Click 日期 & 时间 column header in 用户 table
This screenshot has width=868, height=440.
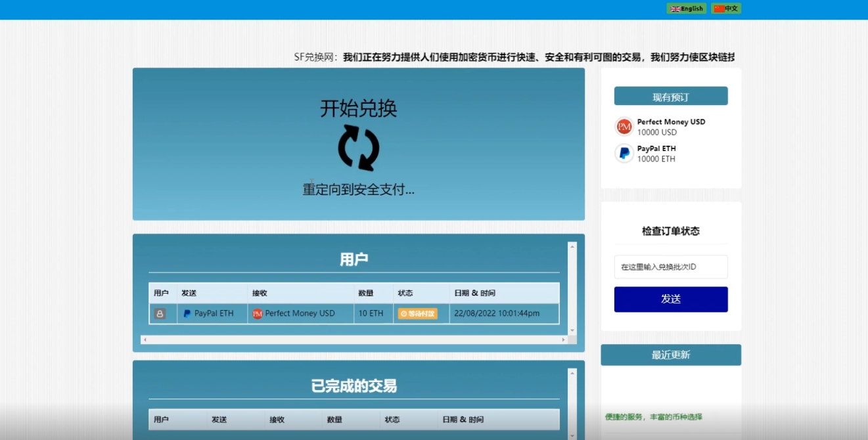click(474, 293)
